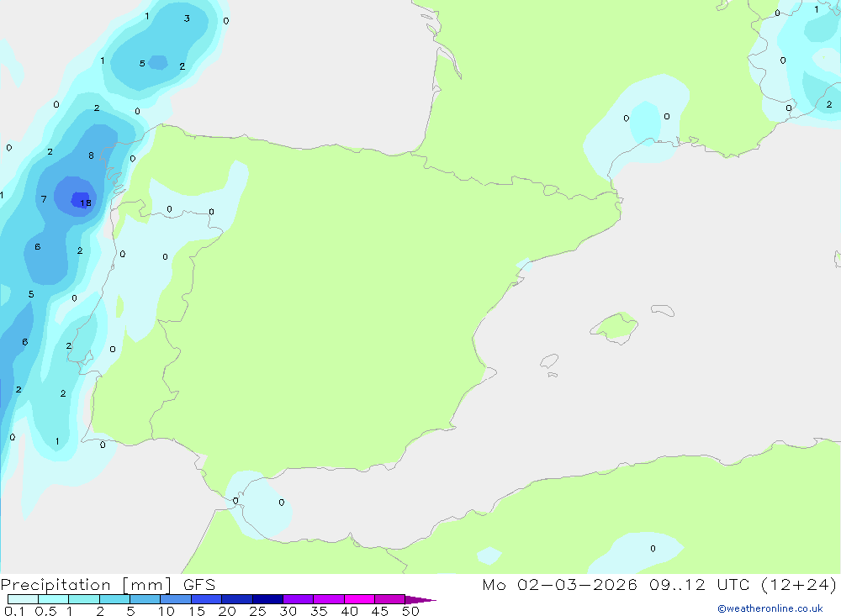Click the "30" legend scale label
This screenshot has height=616, width=841.
pyautogui.click(x=288, y=611)
